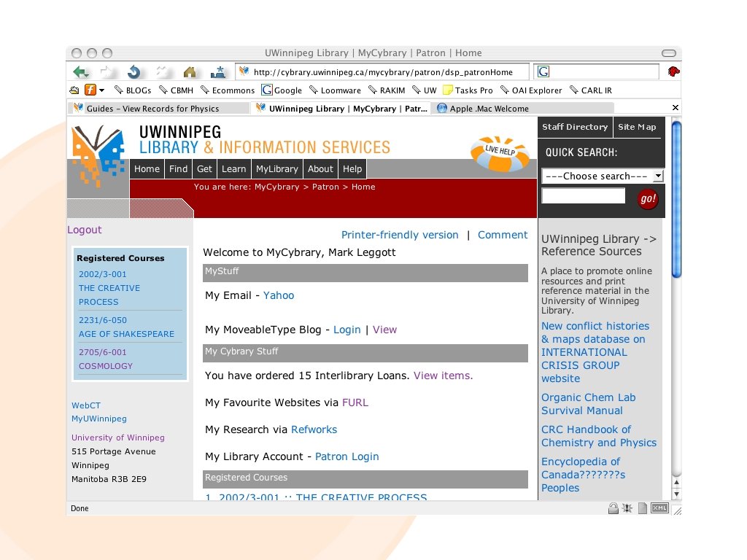Open the Find navigation menu
This screenshot has height=560, width=747.
tap(178, 169)
